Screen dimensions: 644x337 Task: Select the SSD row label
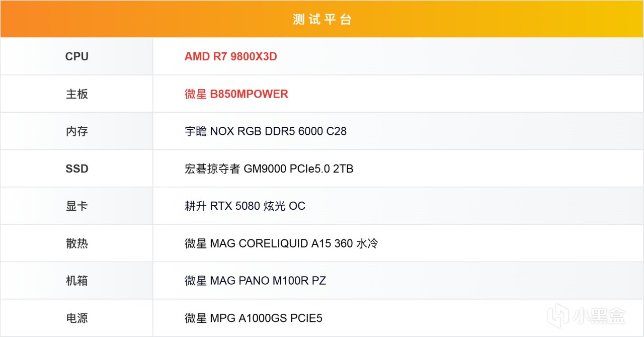(76, 168)
